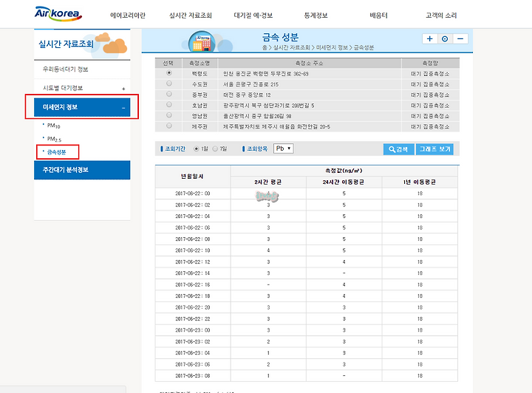Open the PM2.5 sidebar link
Screen dimensions: 532x393
(x=54, y=139)
